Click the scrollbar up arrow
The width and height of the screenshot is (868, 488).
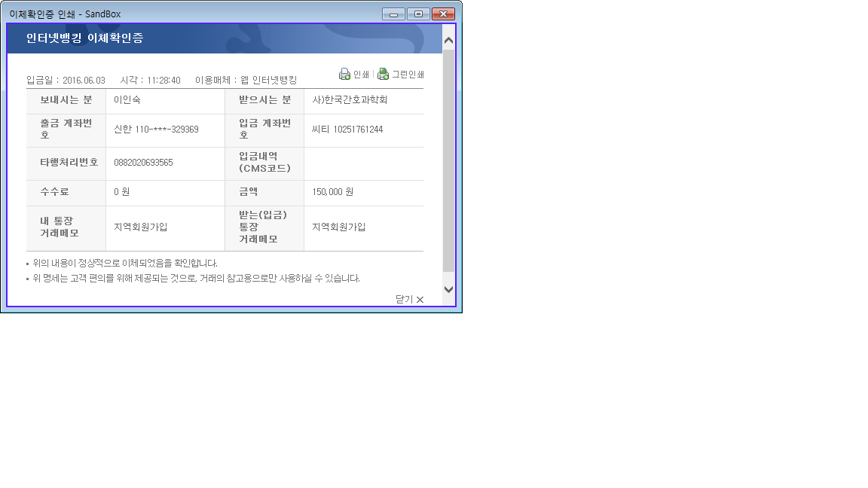tap(448, 40)
